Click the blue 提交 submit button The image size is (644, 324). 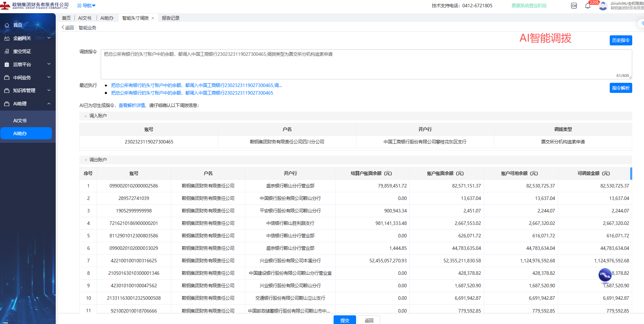pos(345,320)
